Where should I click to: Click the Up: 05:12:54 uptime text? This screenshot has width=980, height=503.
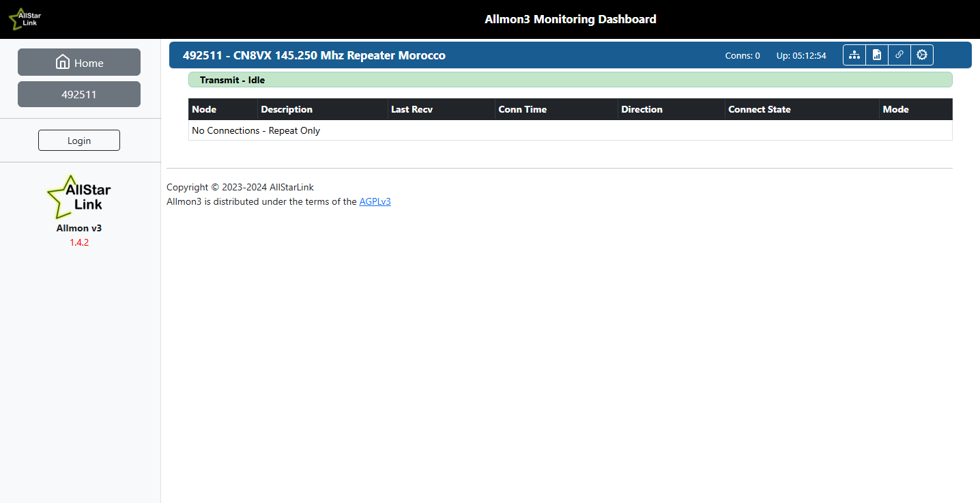pyautogui.click(x=801, y=55)
